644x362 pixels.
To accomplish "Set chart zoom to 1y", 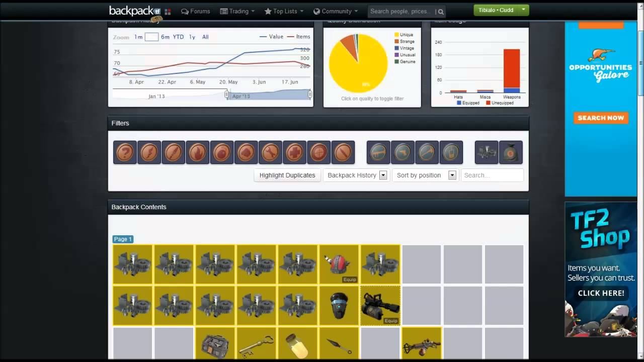I will point(192,37).
